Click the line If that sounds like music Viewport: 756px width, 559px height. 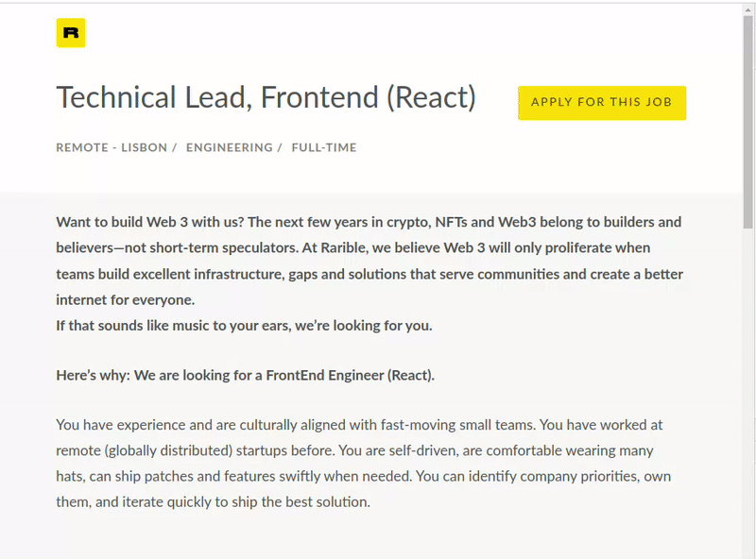coord(244,326)
